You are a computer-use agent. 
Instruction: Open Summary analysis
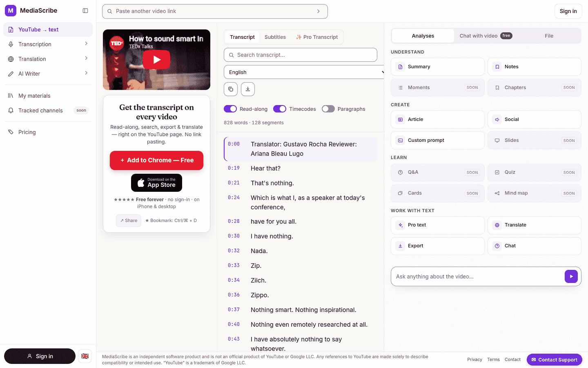[438, 67]
